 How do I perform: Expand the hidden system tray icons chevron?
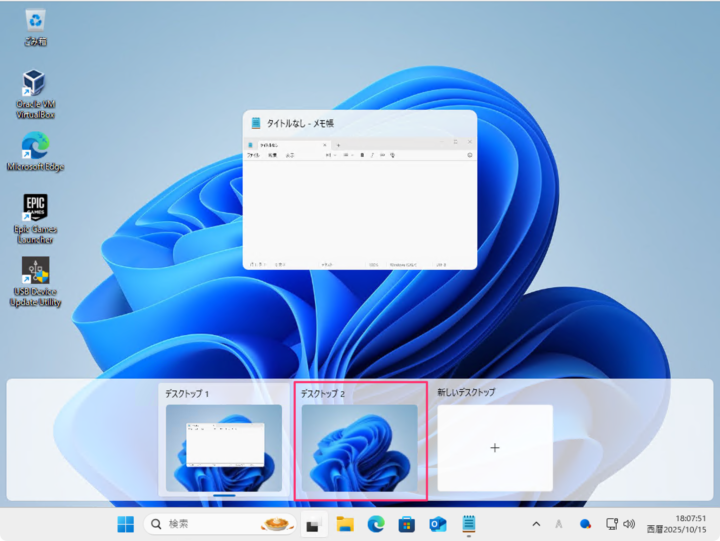pos(536,524)
